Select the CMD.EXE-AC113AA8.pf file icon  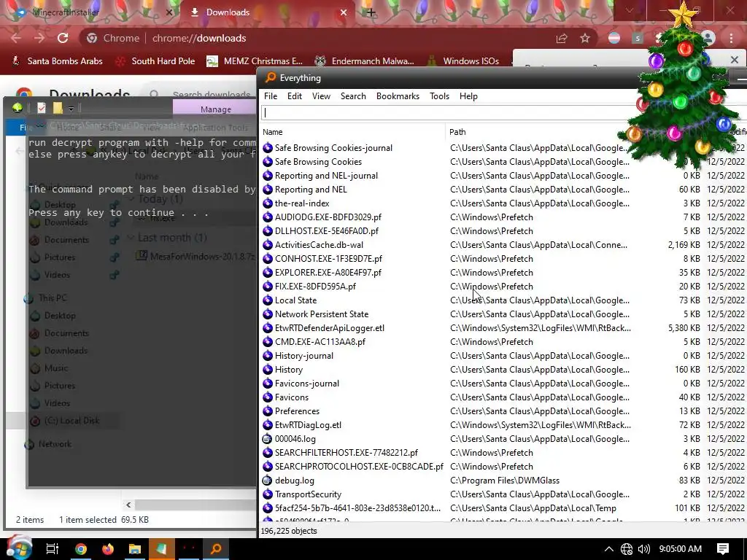268,342
